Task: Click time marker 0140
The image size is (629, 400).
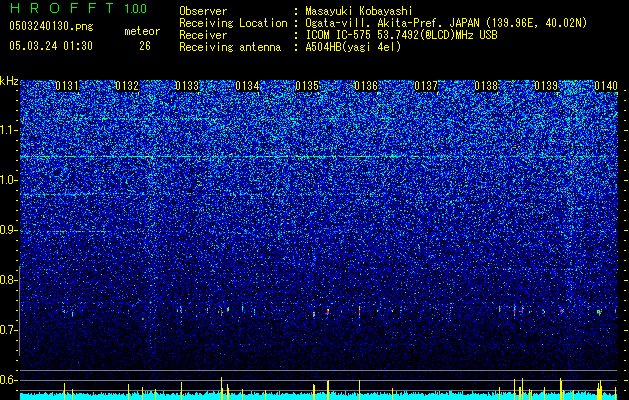Action: coord(606,85)
